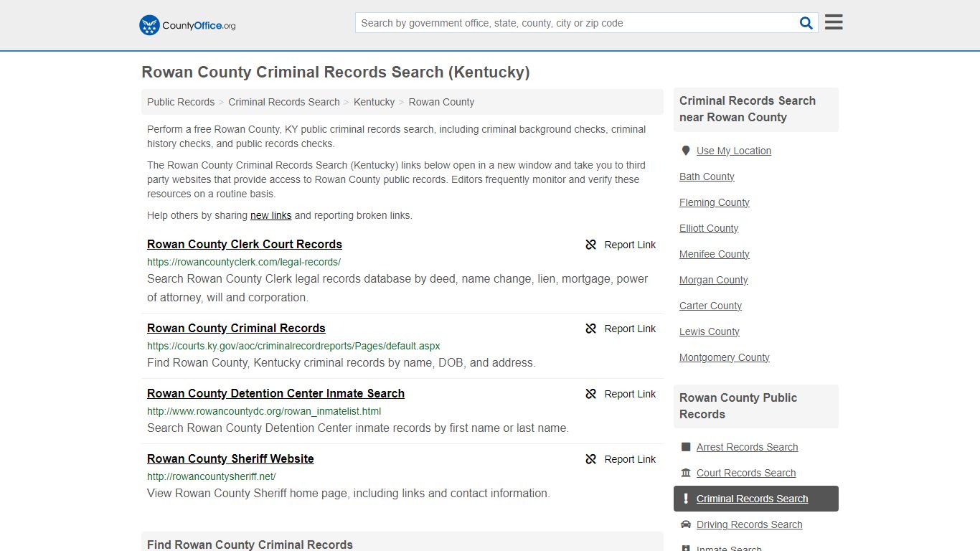Click the broken-link icon for Clerk Court Records
980x551 pixels.
591,245
